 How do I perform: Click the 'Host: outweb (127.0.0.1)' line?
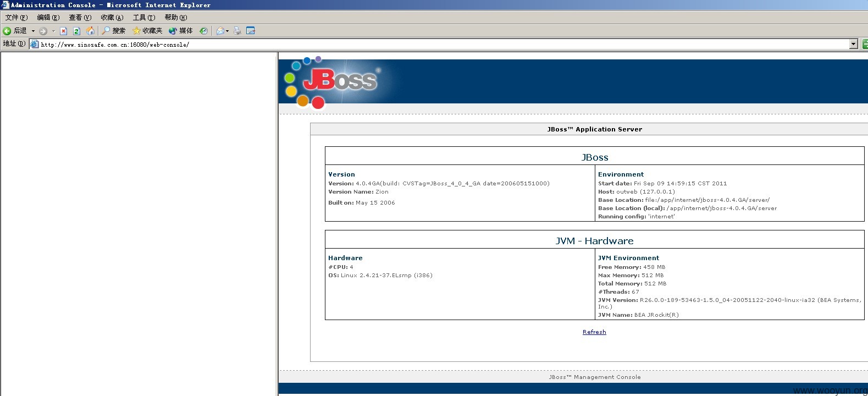point(637,192)
